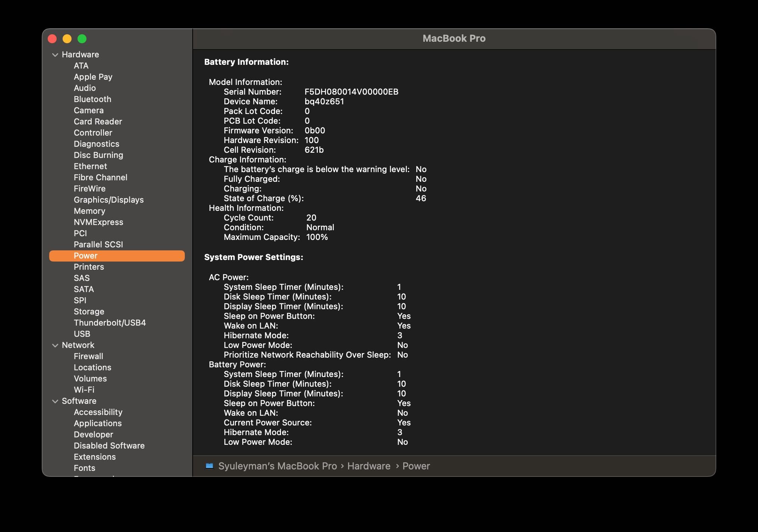The width and height of the screenshot is (758, 532).
Task: Select Disabled Software in the sidebar
Action: coord(109,446)
